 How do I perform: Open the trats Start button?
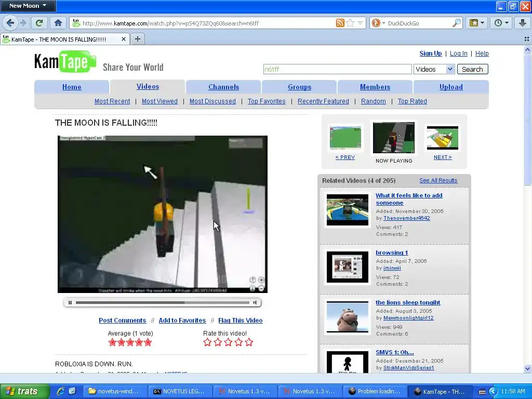point(24,391)
